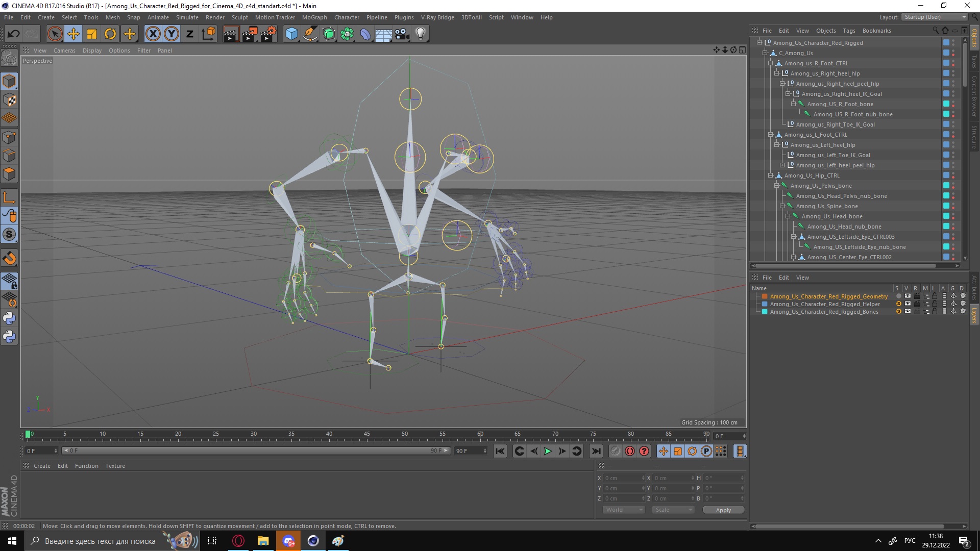This screenshot has height=551, width=980.
Task: Collapse Among_Us_Hip_CTRL node
Action: 771,176
